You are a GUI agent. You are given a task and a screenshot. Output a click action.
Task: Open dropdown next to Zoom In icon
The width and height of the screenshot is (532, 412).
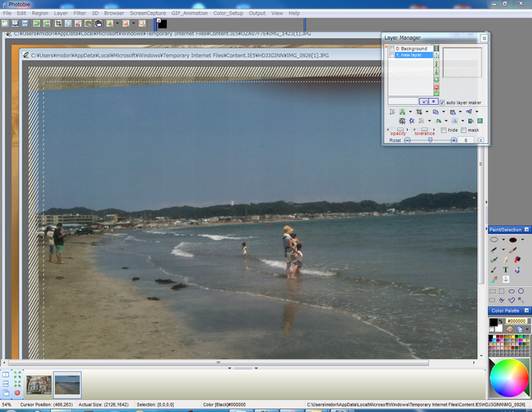click(x=117, y=23)
